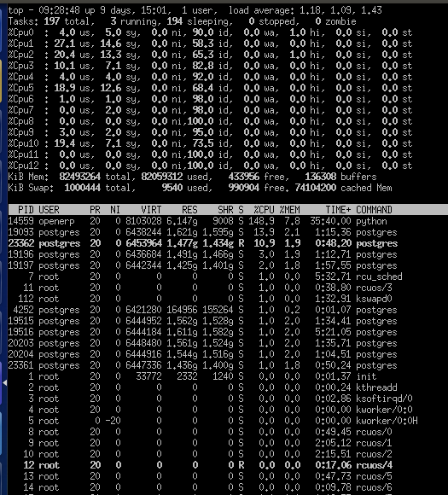Click the rcuos/0 command name

(x=374, y=432)
